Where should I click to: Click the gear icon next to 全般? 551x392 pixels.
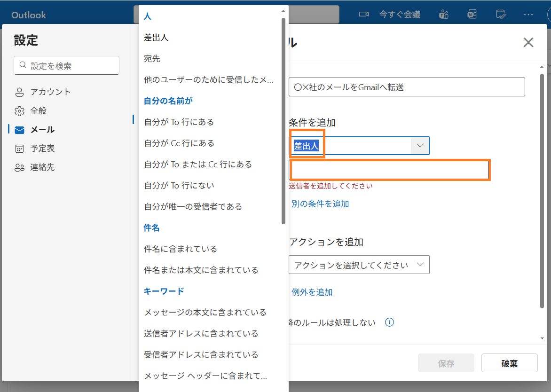point(19,111)
